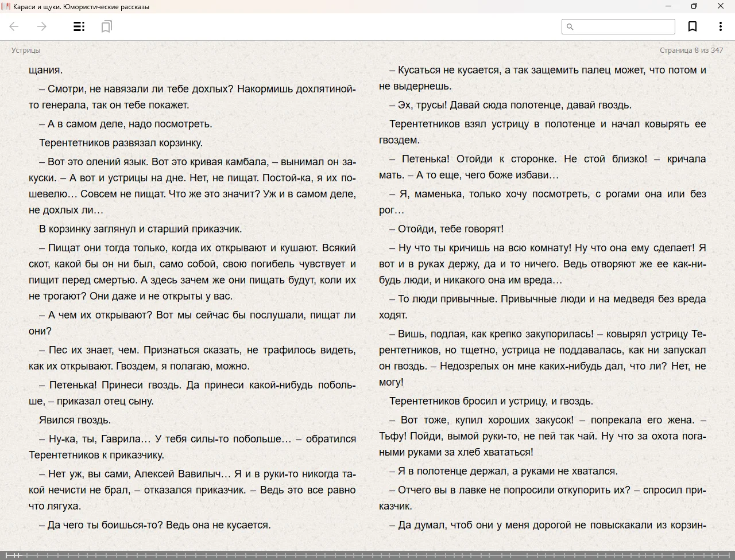Click the current position marker on progress bar
The image size is (735, 560).
pyautogui.click(x=16, y=555)
